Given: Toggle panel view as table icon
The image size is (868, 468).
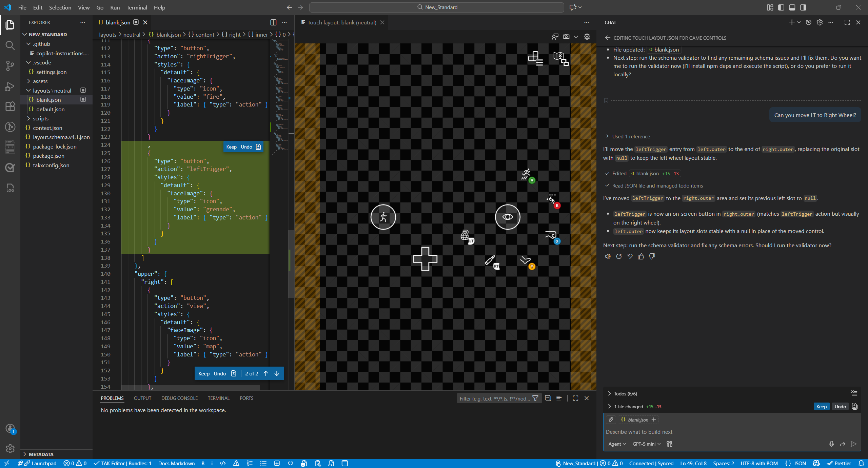Looking at the screenshot, I should click(559, 398).
